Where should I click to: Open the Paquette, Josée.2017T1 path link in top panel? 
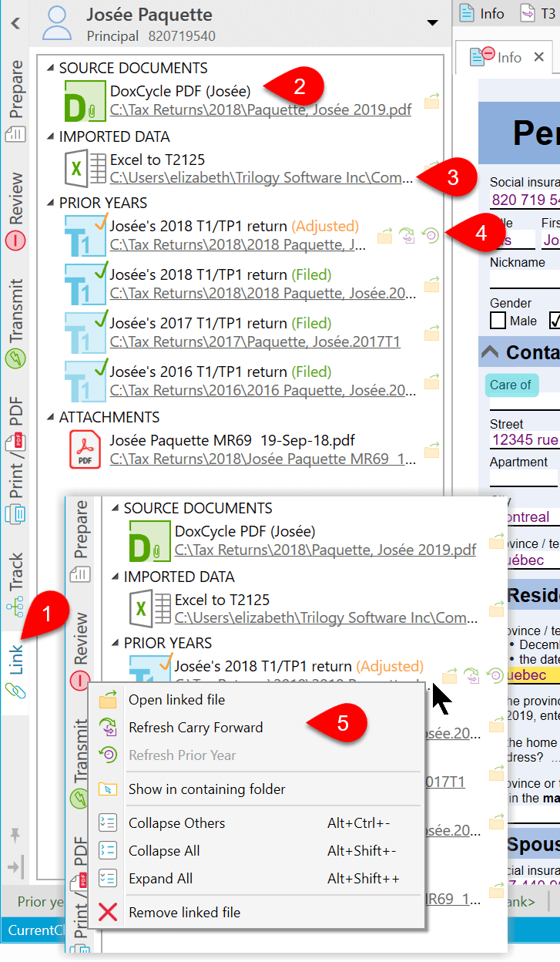click(255, 341)
